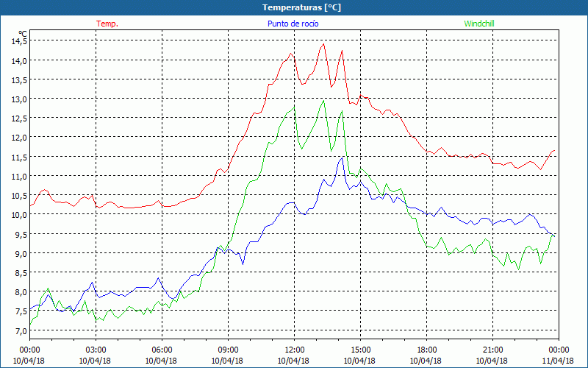Select the green 'Windchill' legend label

pyautogui.click(x=479, y=24)
